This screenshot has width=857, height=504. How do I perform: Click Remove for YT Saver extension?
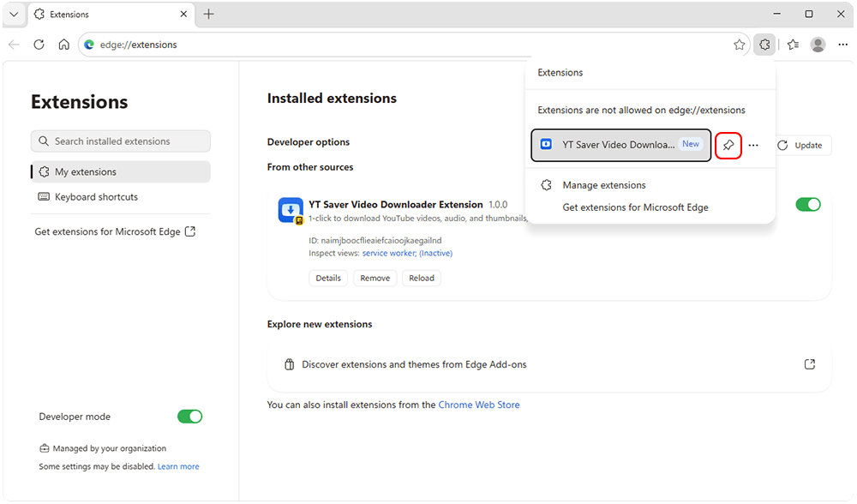[x=375, y=278]
